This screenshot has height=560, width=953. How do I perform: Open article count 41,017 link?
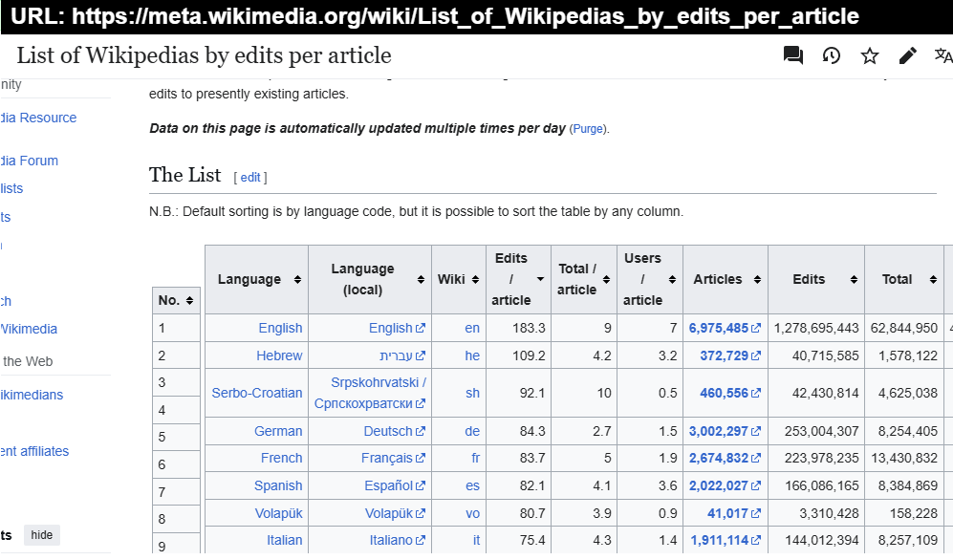733,513
